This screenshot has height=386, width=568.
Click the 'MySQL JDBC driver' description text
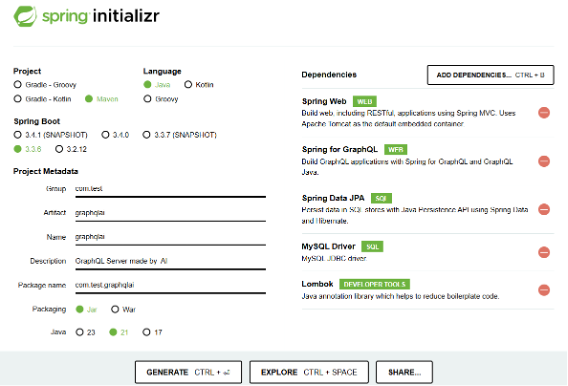tap(334, 259)
